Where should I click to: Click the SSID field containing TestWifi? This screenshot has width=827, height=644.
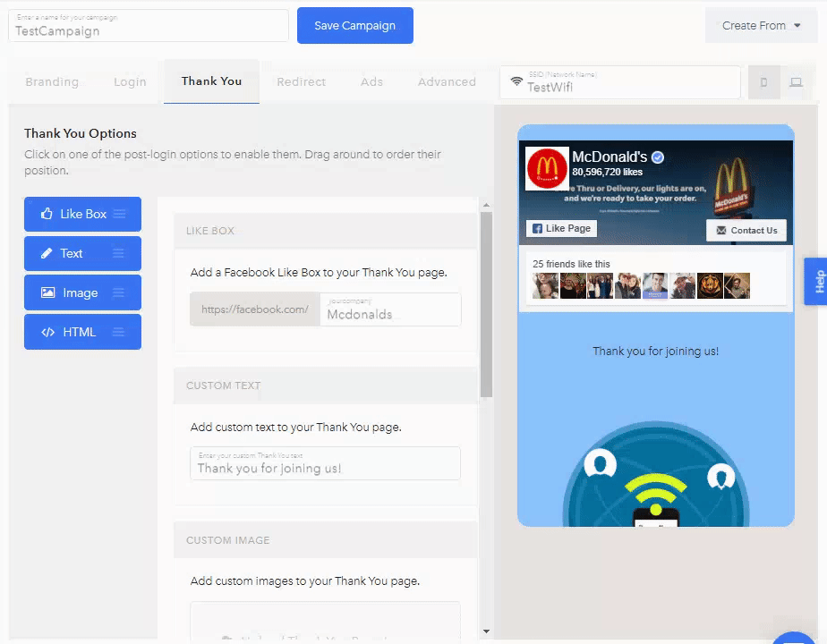[x=620, y=82]
